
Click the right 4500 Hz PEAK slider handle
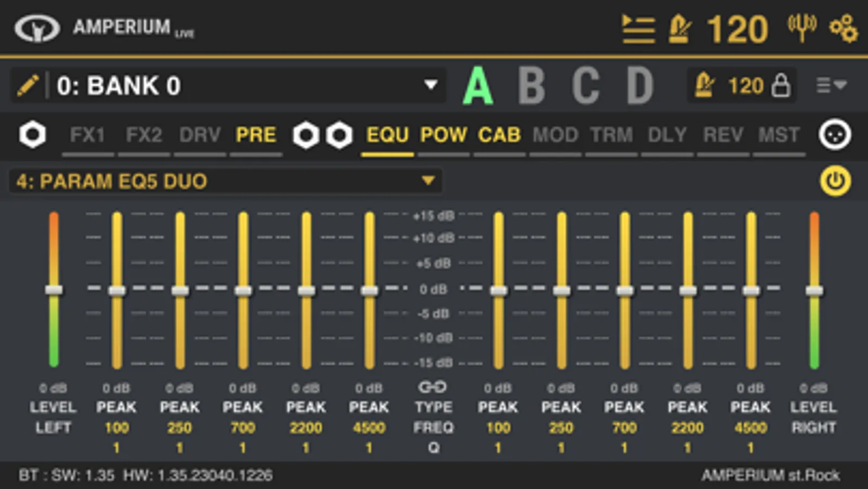751,291
